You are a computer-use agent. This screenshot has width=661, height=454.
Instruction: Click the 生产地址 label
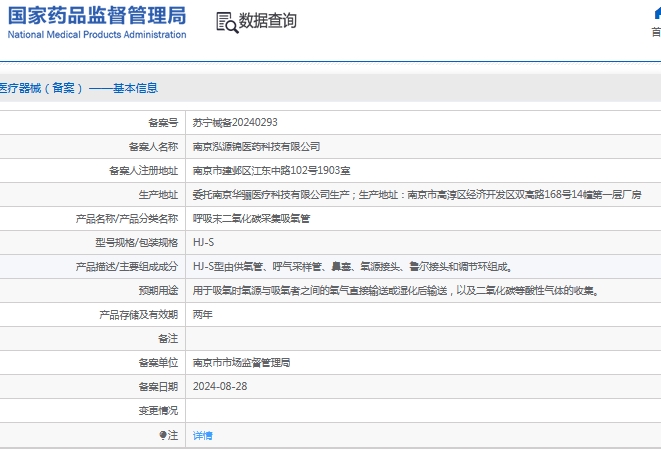tap(158, 195)
